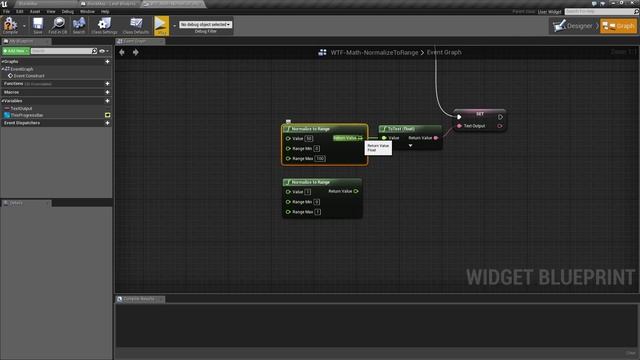Click the widget blueprint icon in breadcrumb
Screen dimensions: 640x360
point(322,52)
